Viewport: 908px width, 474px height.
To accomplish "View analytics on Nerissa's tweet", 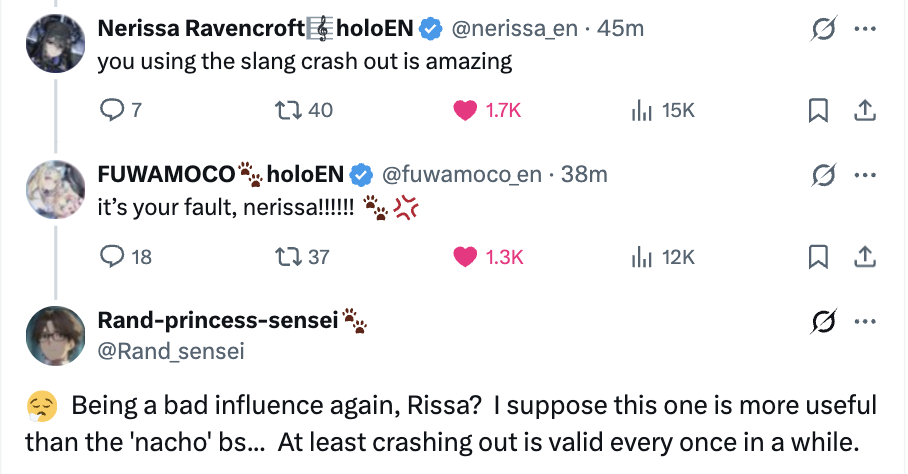I will pyautogui.click(x=641, y=110).
